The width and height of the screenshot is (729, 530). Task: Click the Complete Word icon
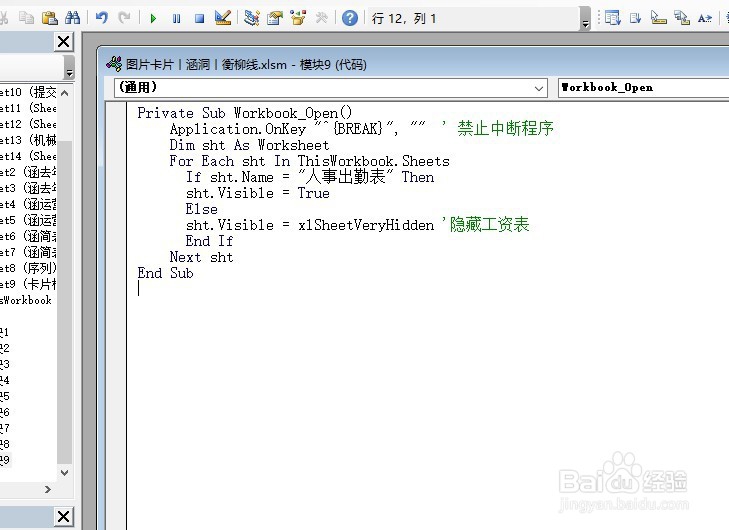[x=705, y=18]
